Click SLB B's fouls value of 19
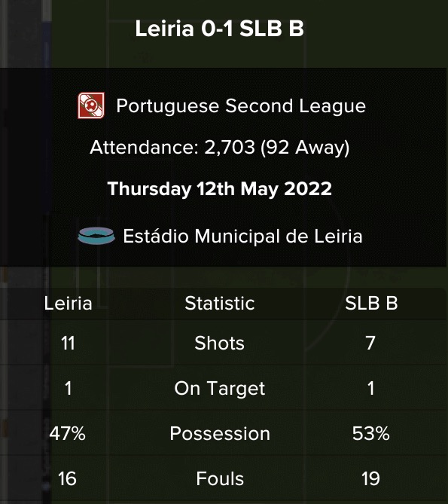This screenshot has height=504, width=448. click(x=371, y=479)
